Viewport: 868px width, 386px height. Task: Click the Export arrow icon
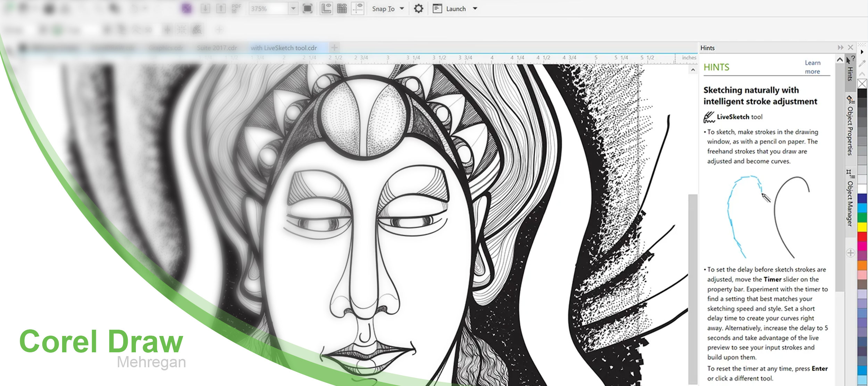pyautogui.click(x=220, y=9)
